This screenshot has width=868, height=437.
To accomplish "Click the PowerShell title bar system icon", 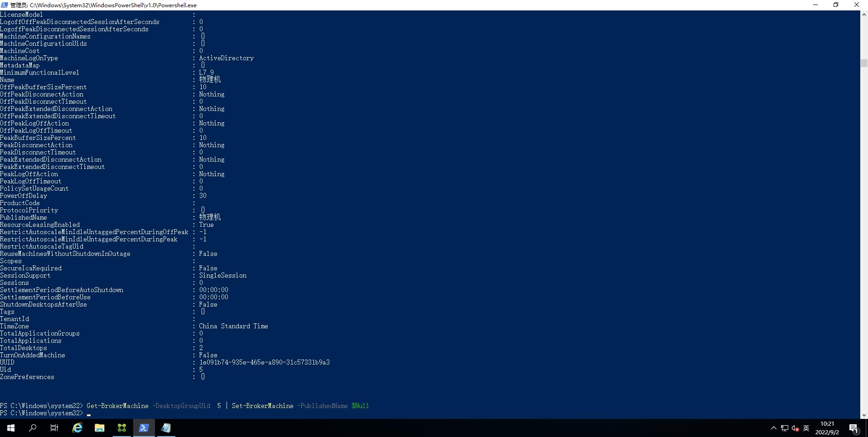I will [5, 5].
